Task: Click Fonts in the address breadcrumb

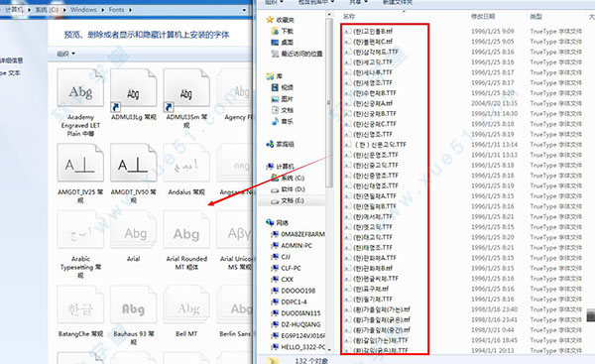Action: [x=116, y=10]
